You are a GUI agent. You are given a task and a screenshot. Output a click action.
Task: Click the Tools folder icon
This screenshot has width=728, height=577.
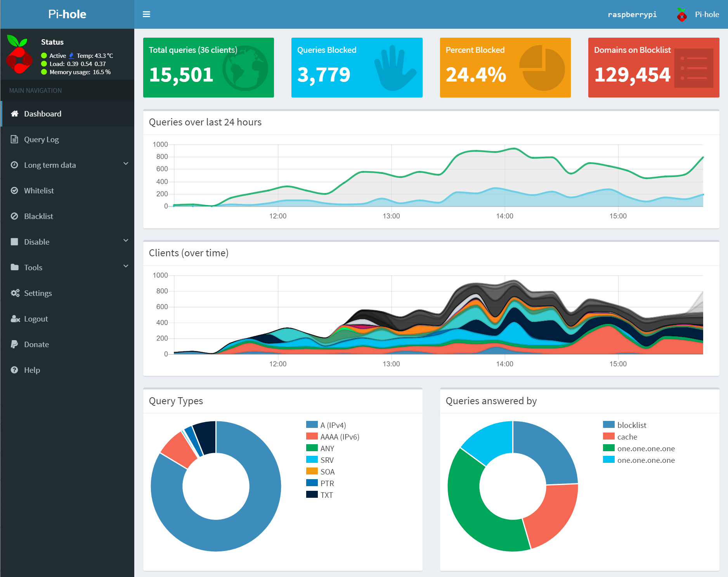tap(14, 267)
